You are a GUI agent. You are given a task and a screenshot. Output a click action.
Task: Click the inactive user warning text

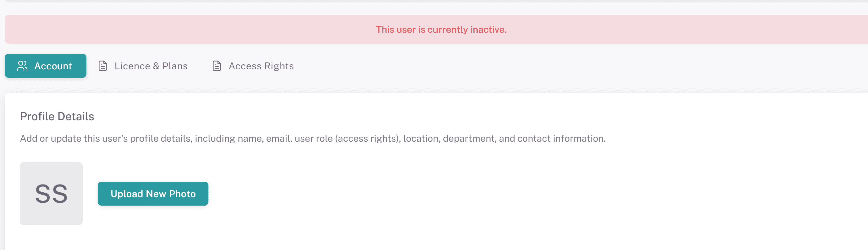(441, 30)
